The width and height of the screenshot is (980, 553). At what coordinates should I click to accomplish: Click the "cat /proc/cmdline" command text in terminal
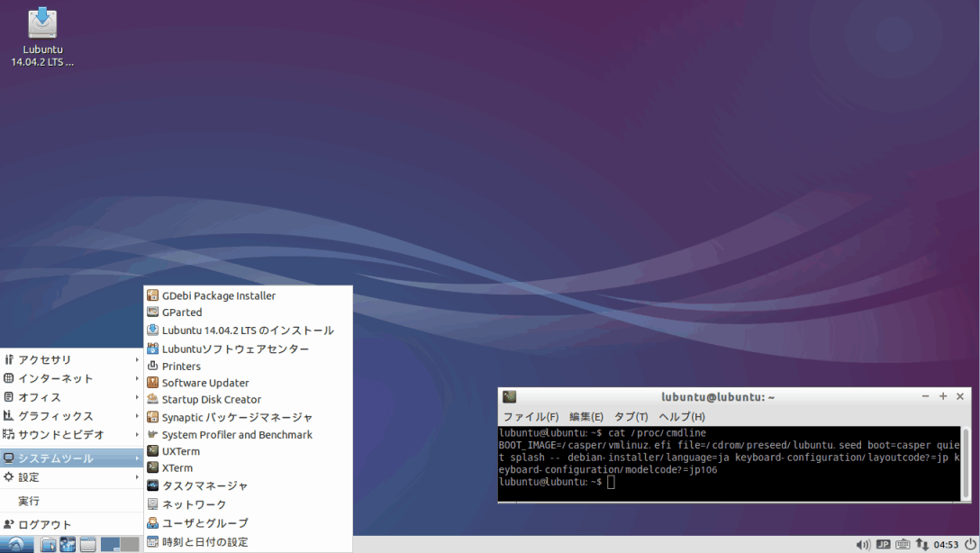[657, 432]
